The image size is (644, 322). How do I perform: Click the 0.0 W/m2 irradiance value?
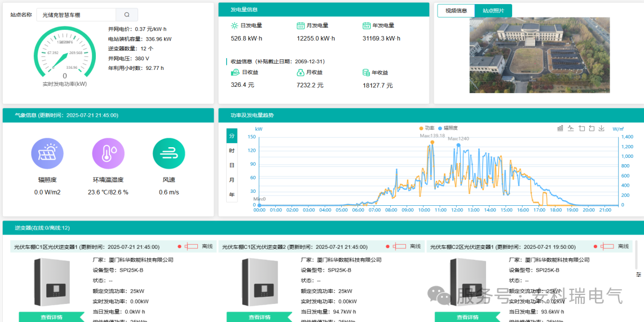pyautogui.click(x=47, y=192)
